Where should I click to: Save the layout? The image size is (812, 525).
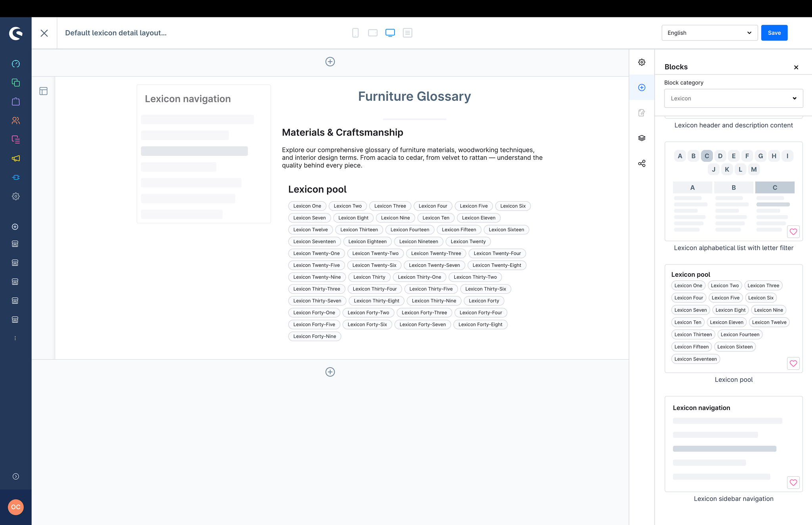774,33
